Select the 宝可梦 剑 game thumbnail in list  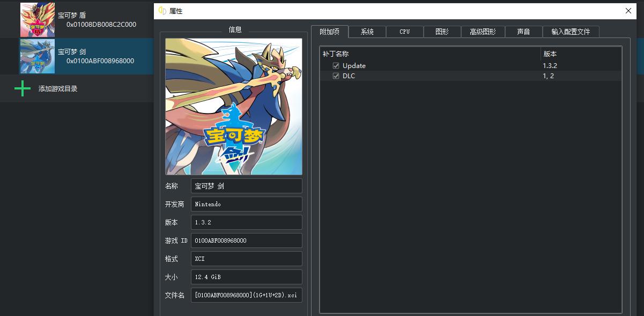pos(38,56)
